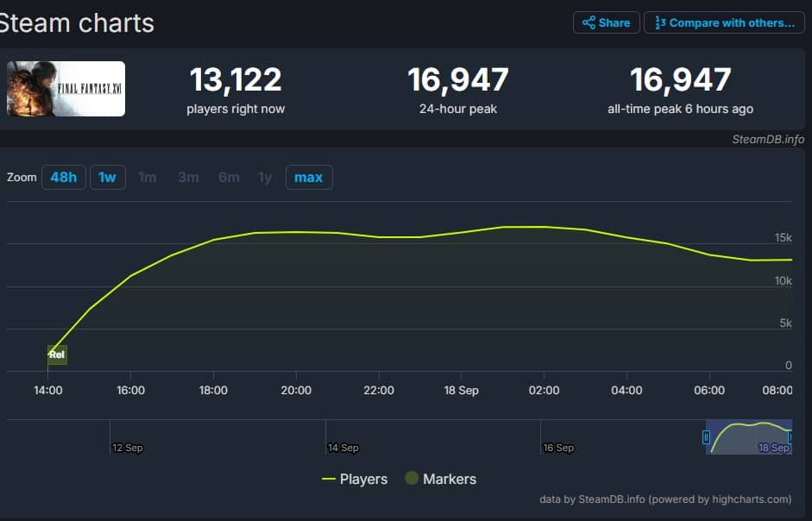Click the 10k y-axis label
This screenshot has width=812, height=521.
[x=783, y=280]
